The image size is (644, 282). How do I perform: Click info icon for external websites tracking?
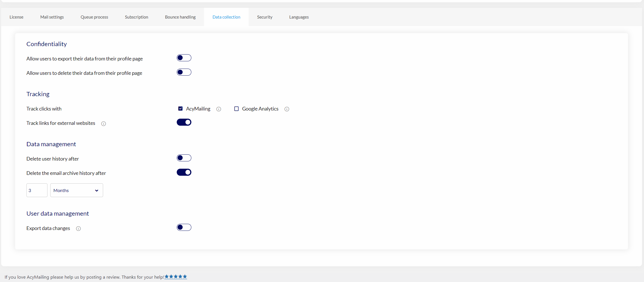pos(103,124)
